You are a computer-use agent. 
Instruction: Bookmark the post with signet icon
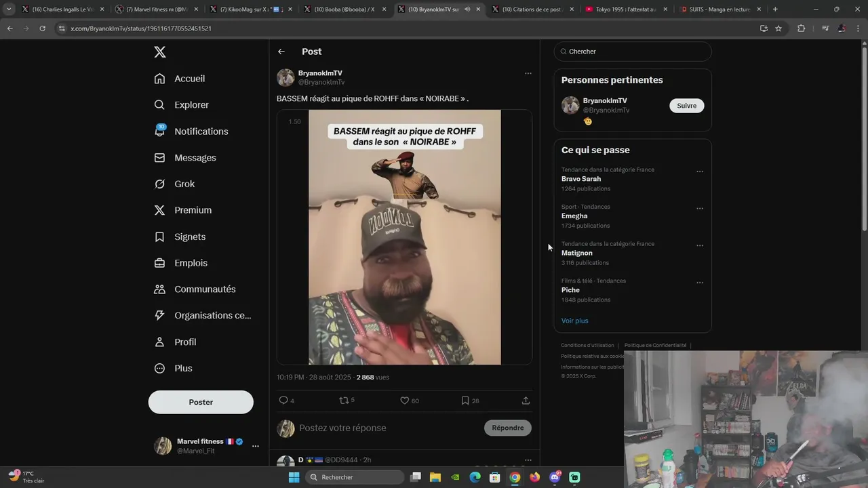click(465, 401)
